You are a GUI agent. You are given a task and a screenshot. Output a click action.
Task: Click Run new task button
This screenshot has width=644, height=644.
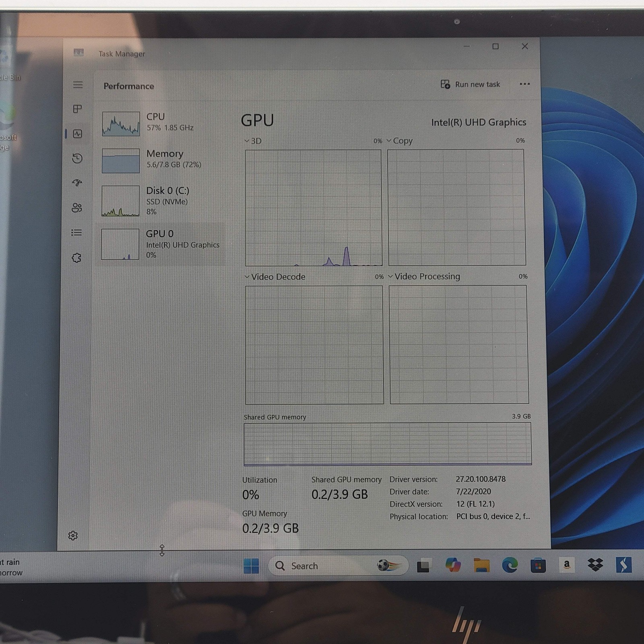471,85
